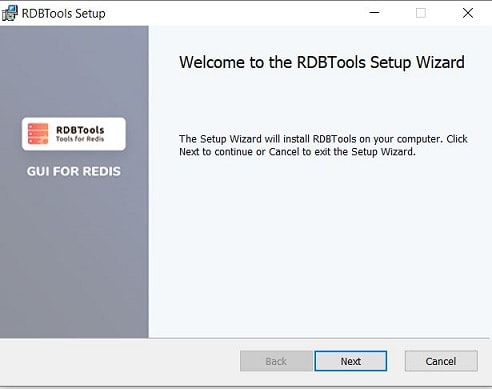Image resolution: width=492 pixels, height=389 pixels.
Task: Cancel the RDBTools Setup Wizard
Action: (441, 361)
